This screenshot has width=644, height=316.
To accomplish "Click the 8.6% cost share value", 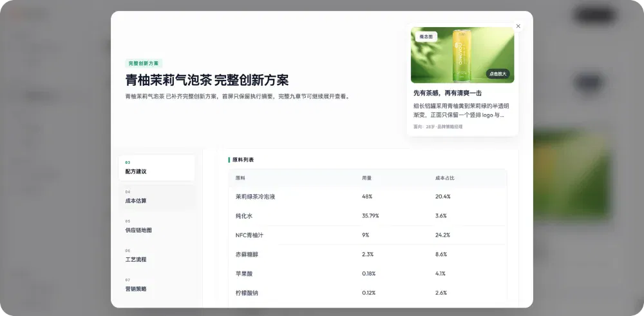I will click(441, 255).
